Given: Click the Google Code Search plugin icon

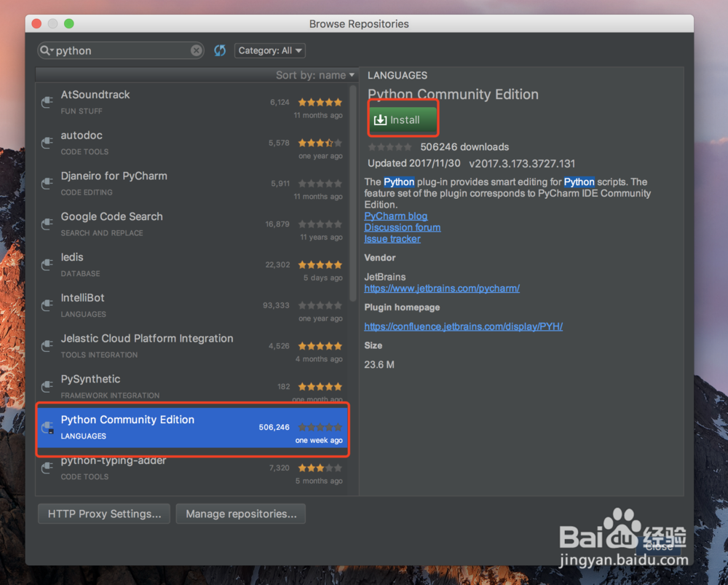Looking at the screenshot, I should coord(47,224).
